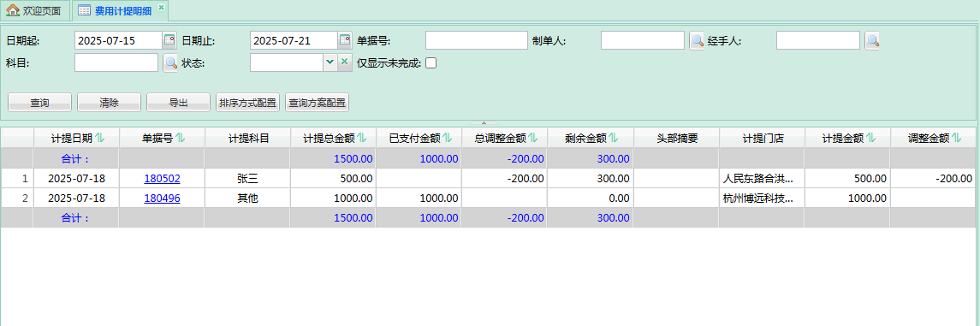980x326 pixels.
Task: Collapse the filter panel splitter arrow
Action: pyautogui.click(x=484, y=123)
